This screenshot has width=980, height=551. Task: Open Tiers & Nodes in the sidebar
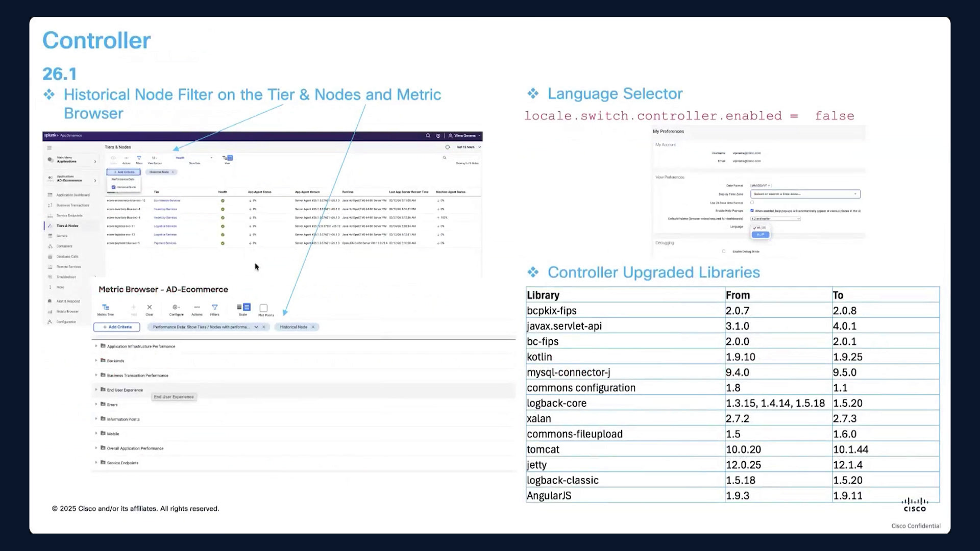[67, 226]
